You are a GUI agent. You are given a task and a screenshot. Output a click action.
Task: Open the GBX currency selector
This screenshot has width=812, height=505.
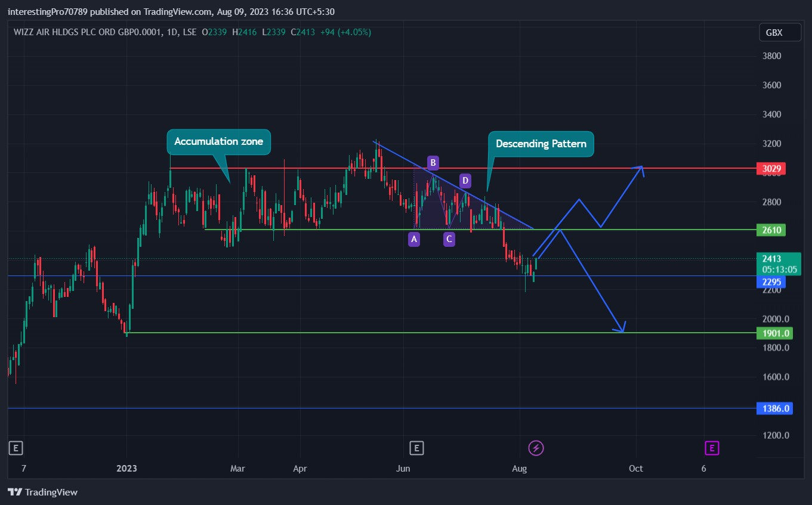(780, 33)
